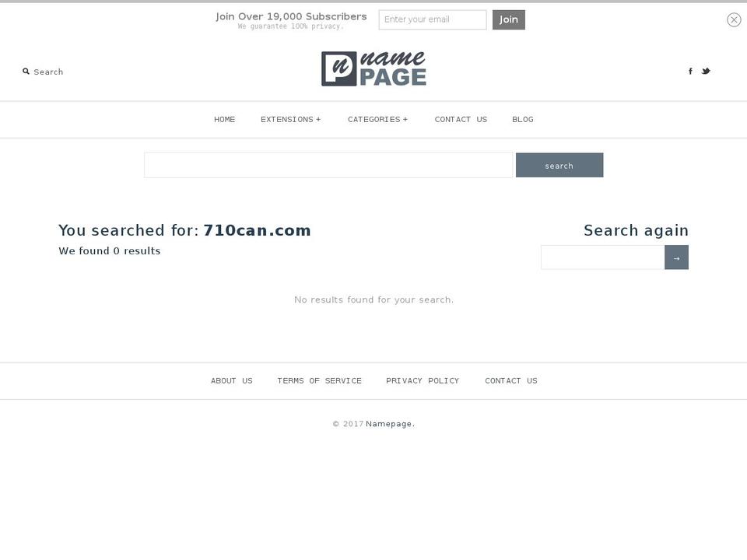Click the Namepage logo
Screen dimensions: 747x560
point(374,68)
